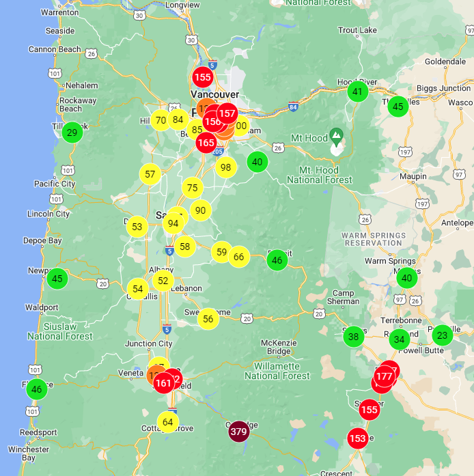Select the Reedsport label
This screenshot has height=476, width=474.
click(x=38, y=432)
